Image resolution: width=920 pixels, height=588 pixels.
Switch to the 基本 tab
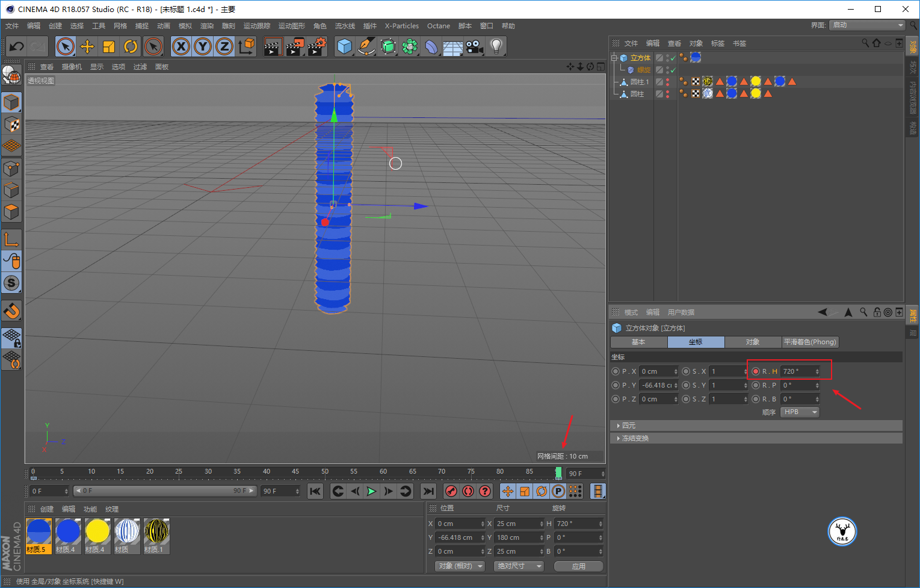click(x=638, y=342)
